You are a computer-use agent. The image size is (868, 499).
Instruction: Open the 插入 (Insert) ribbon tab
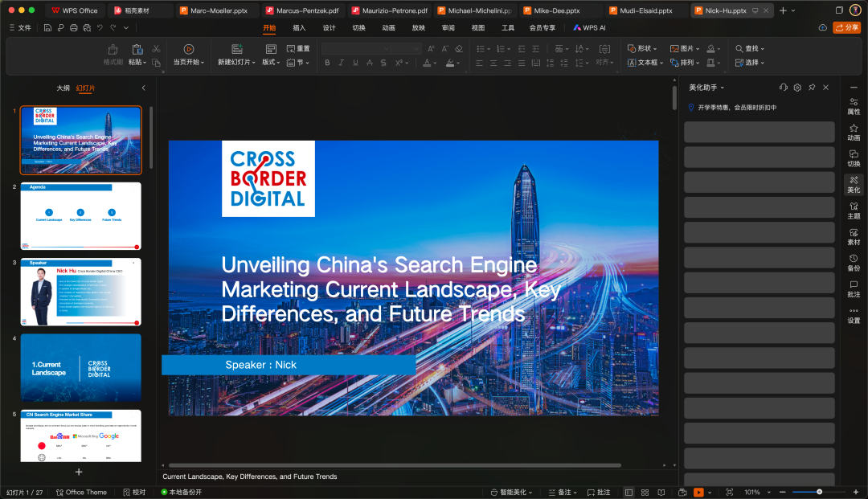tap(299, 27)
